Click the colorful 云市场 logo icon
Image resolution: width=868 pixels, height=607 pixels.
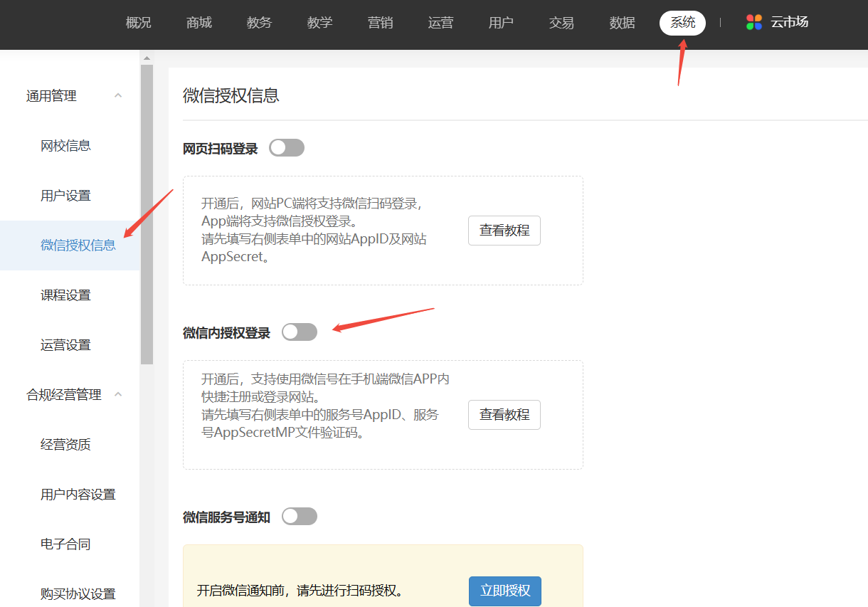coord(754,22)
